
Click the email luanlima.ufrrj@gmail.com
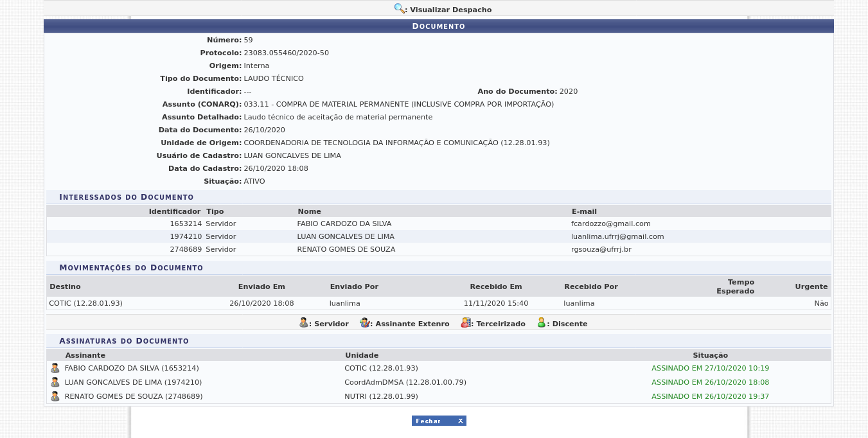pyautogui.click(x=617, y=237)
